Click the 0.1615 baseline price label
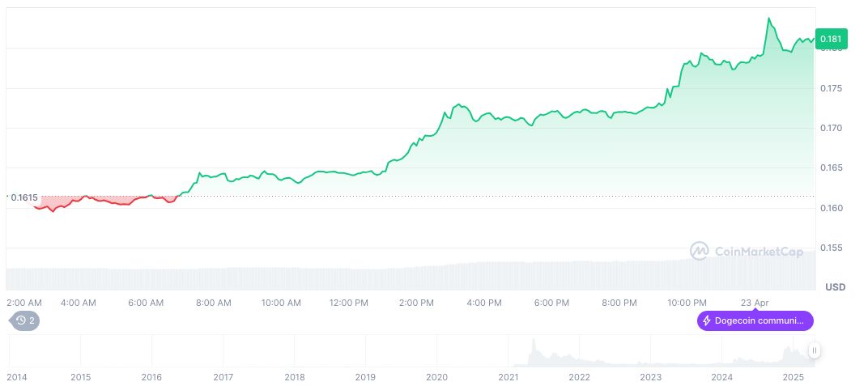Viewport: 868px width, 386px height. pyautogui.click(x=24, y=197)
